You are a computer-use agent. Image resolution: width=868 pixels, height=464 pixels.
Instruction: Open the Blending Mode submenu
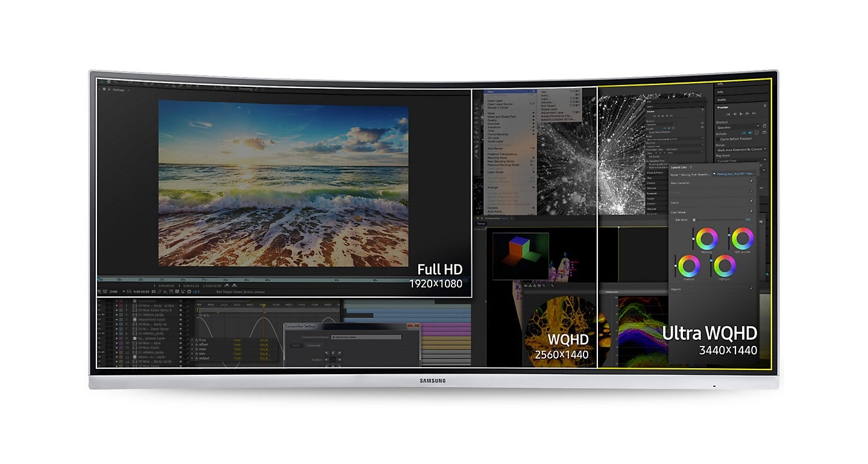click(509, 158)
